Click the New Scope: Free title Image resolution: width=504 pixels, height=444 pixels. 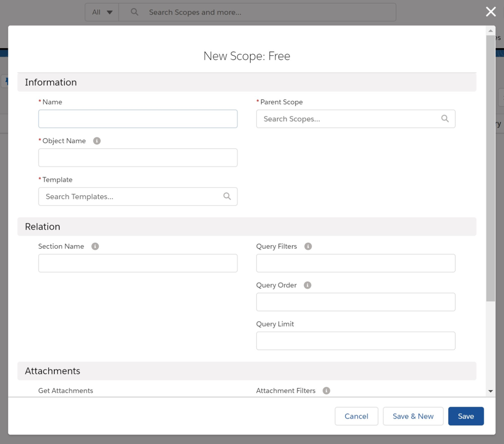(x=247, y=56)
